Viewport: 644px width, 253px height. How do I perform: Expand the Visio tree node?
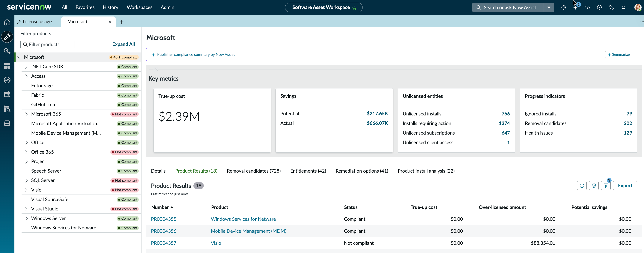(x=26, y=190)
